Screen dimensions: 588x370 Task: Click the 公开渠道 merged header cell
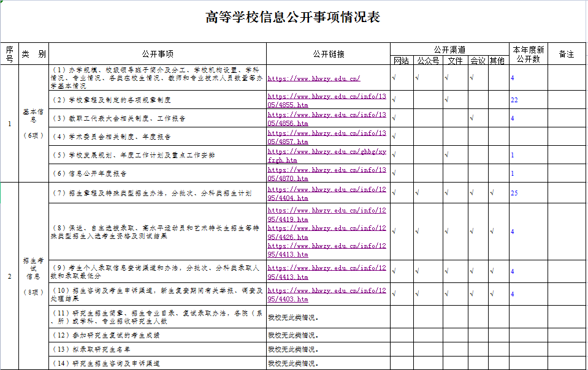point(449,49)
